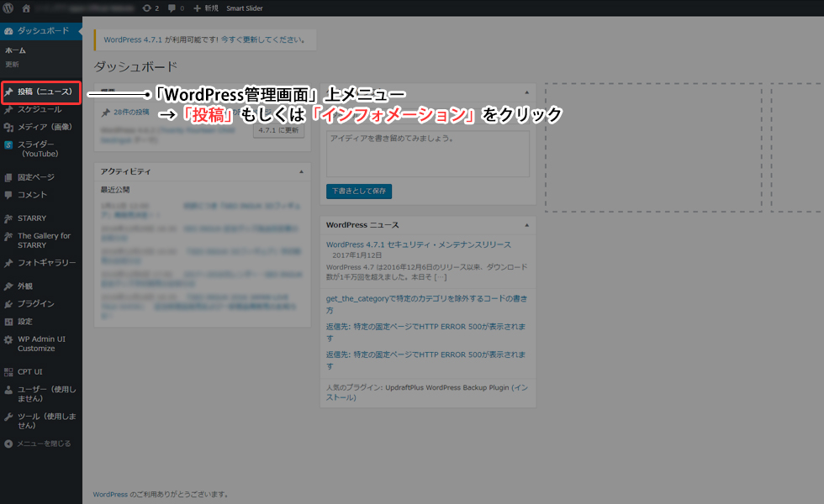This screenshot has width=824, height=504.
Task: Click the 最近公開 heading text
Action: click(115, 190)
